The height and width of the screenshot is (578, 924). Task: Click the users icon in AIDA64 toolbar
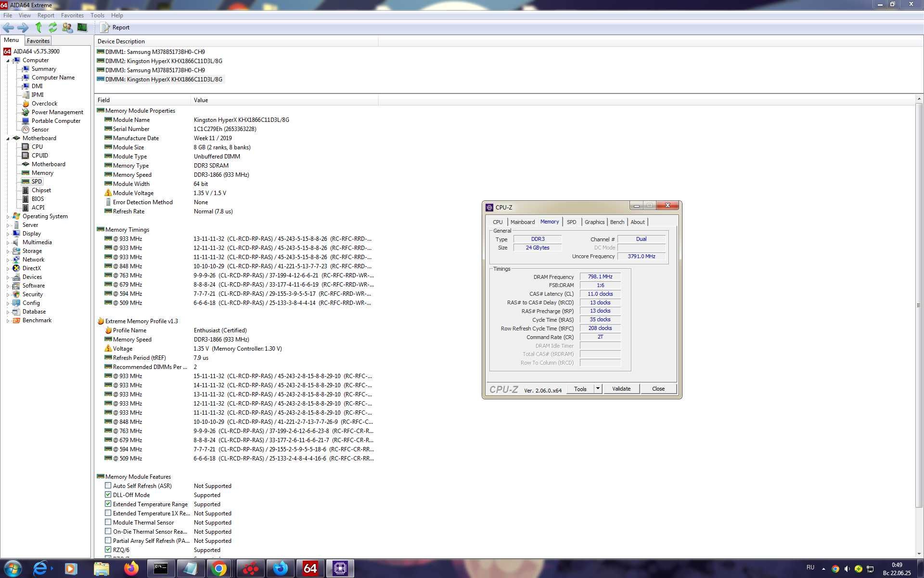pos(67,27)
